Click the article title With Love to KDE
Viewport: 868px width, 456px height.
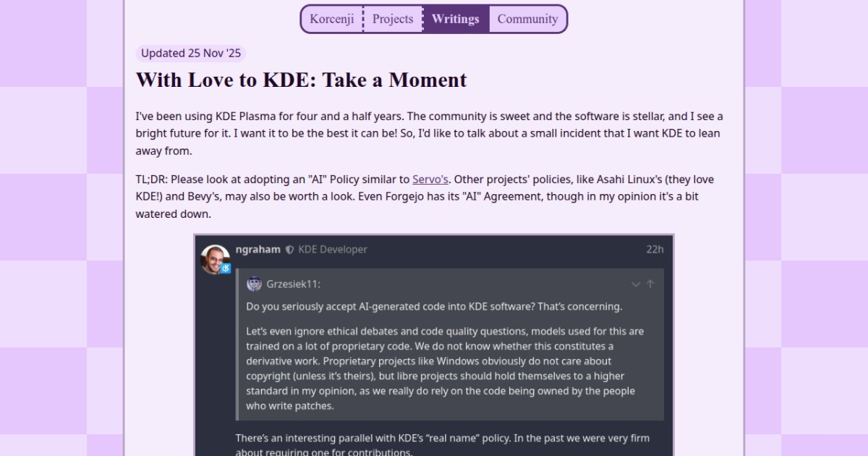pyautogui.click(x=301, y=80)
